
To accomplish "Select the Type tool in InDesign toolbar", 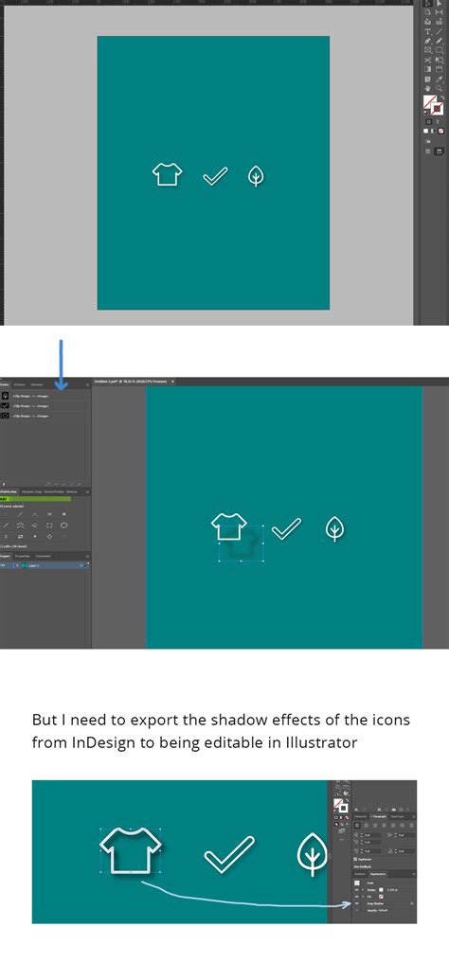I will coord(428,31).
